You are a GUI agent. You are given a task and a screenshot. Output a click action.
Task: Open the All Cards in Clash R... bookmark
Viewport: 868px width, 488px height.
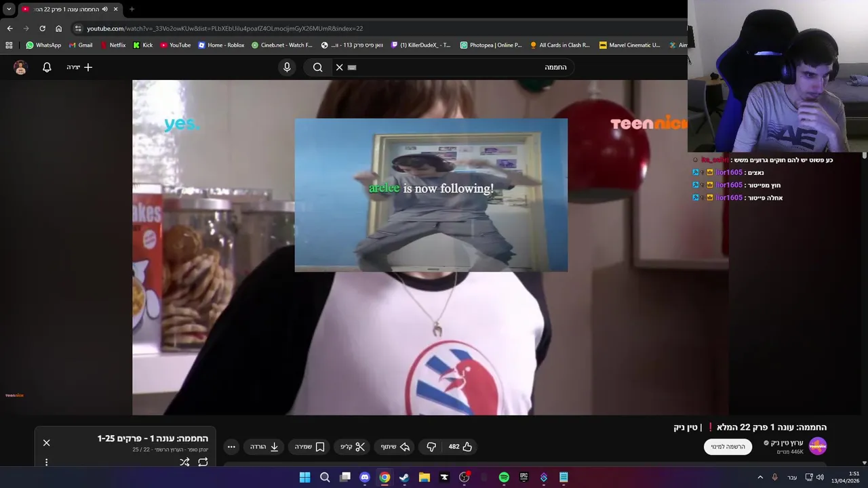[560, 45]
